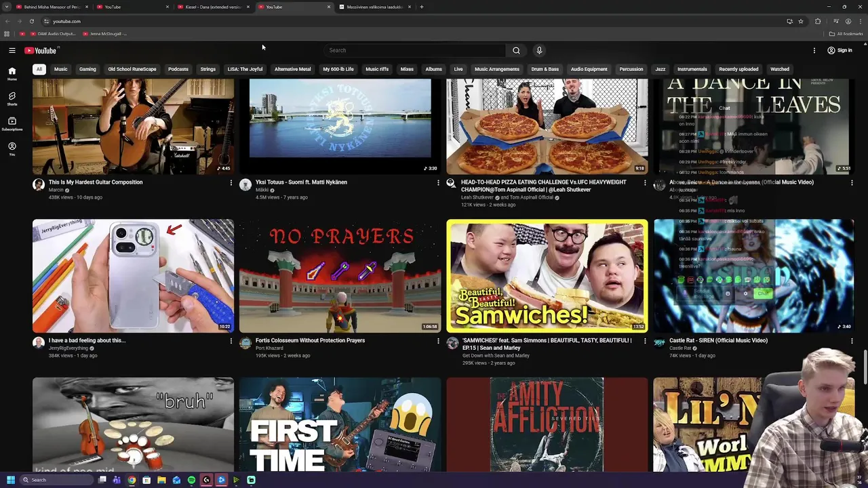Select the All filter chip
Screen dimensions: 868x488
(39, 69)
